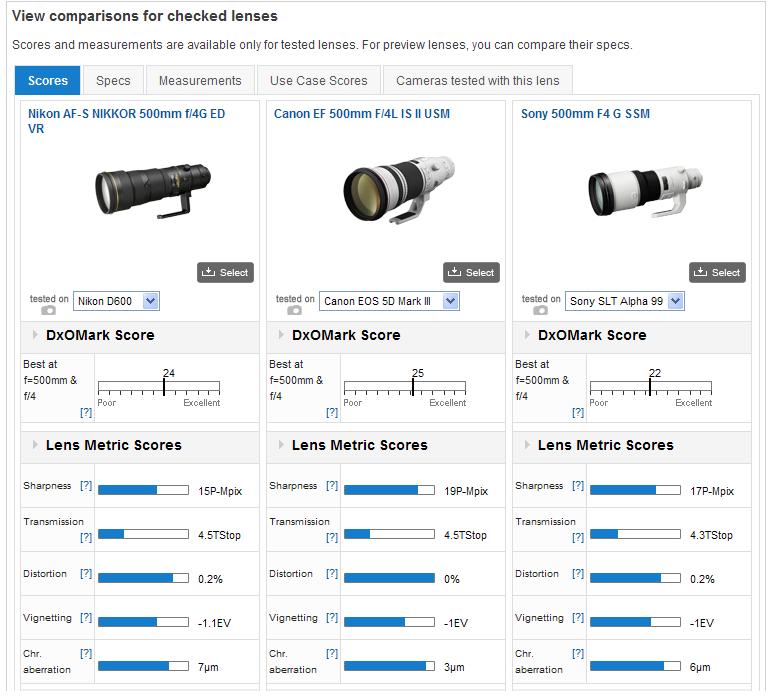Image resolution: width=772 pixels, height=697 pixels.
Task: Open Sony Vignetting help [?]
Action: tap(578, 617)
